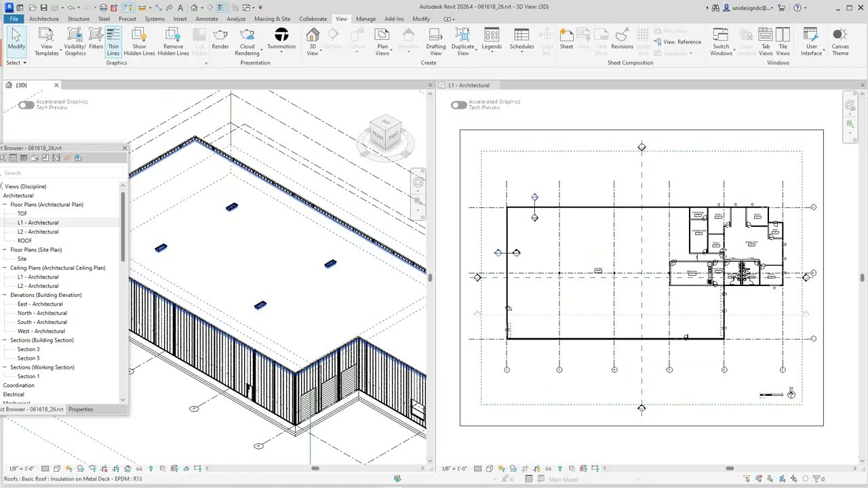Select TOF floor plan in browser
The width and height of the screenshot is (868, 488).
pos(22,213)
